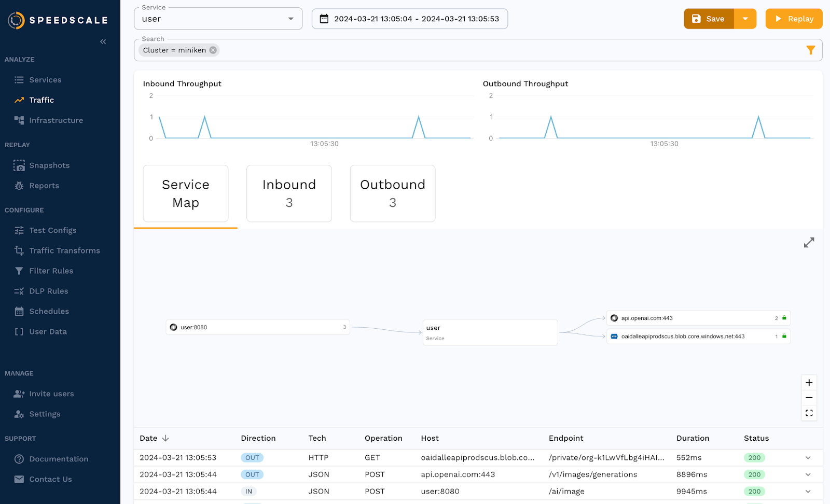The height and width of the screenshot is (504, 830).
Task: Click the 9945ms duration cell
Action: click(692, 492)
